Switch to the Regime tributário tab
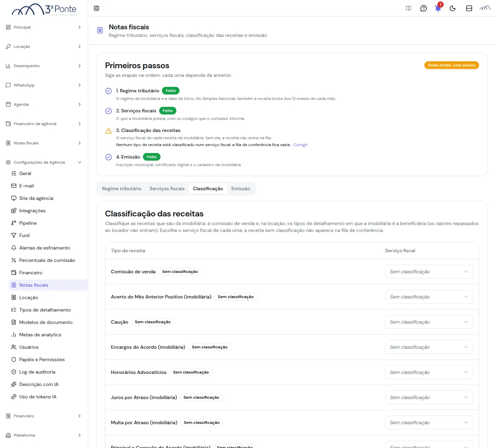 [x=122, y=189]
